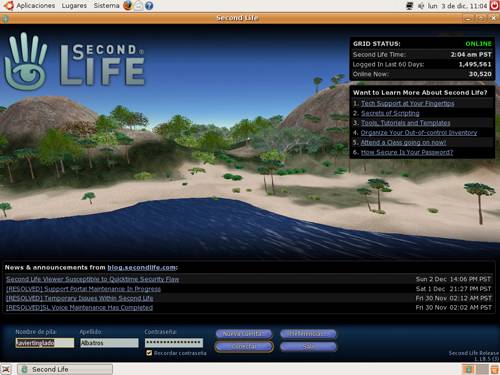This screenshot has width=500, height=375.
Task: Open the blue help icon
Action: [x=149, y=6]
